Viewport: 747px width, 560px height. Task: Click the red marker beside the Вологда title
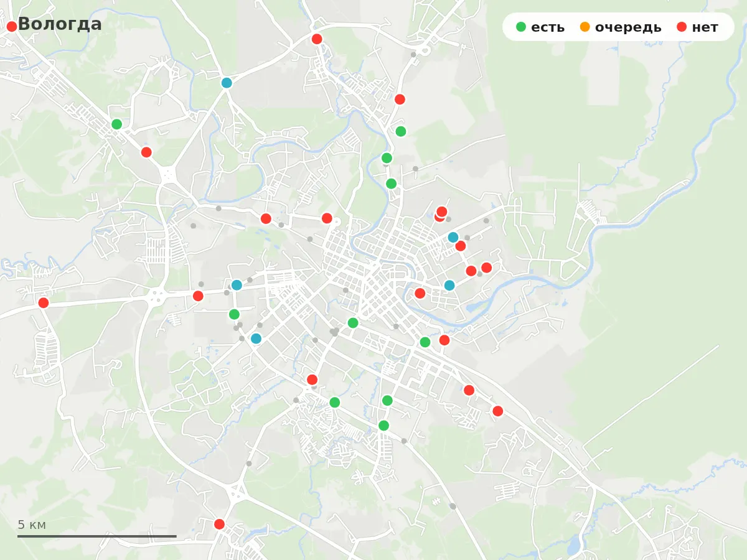click(x=12, y=27)
